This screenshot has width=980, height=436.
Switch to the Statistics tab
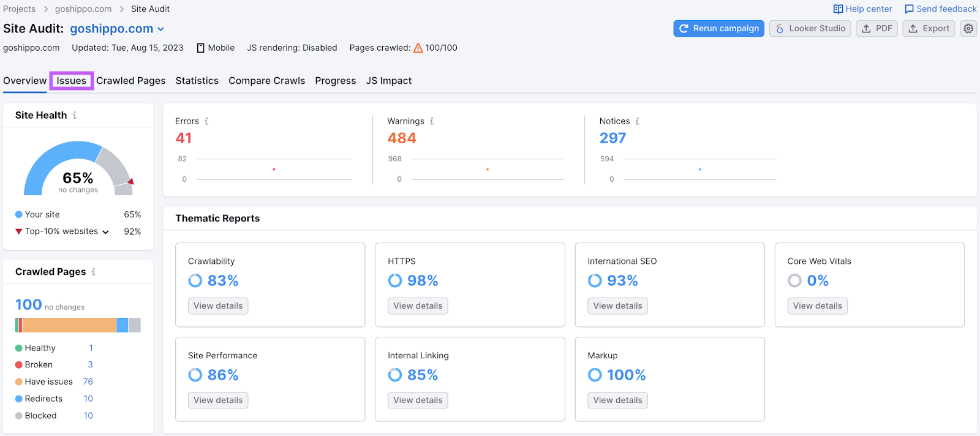(x=197, y=81)
